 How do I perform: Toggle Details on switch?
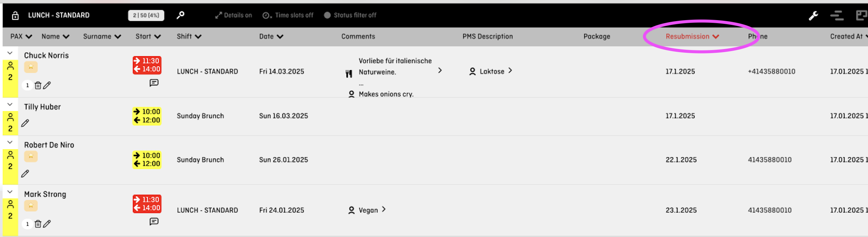234,15
